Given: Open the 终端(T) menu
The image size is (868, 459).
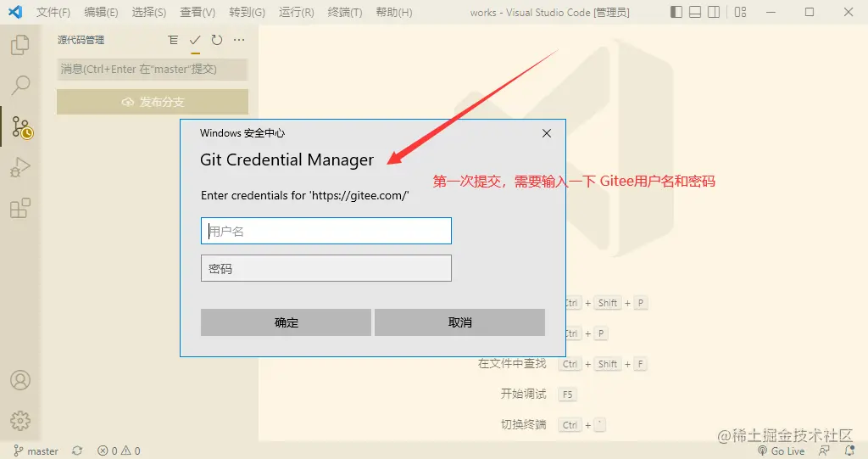Looking at the screenshot, I should 345,12.
